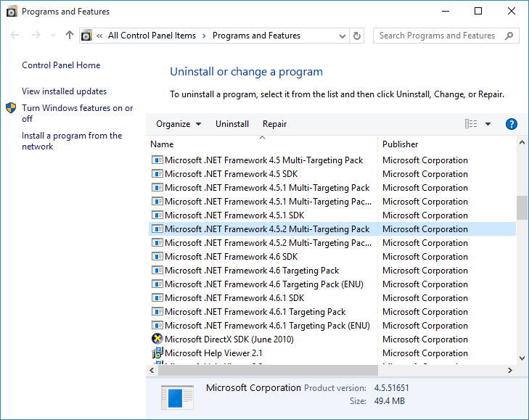Expand the More options view dropdown arrow
Viewport: 529px width, 420px height.
[488, 124]
